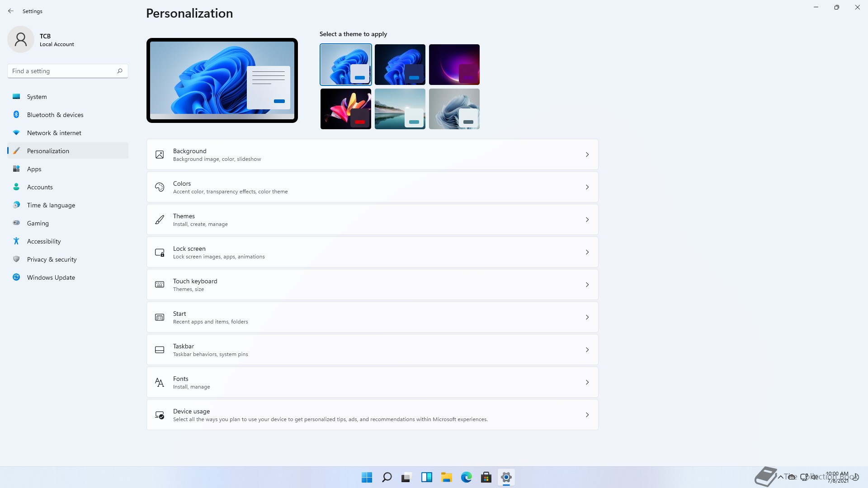Viewport: 868px width, 488px height.
Task: Click Local Account text under TCB
Action: tap(57, 44)
